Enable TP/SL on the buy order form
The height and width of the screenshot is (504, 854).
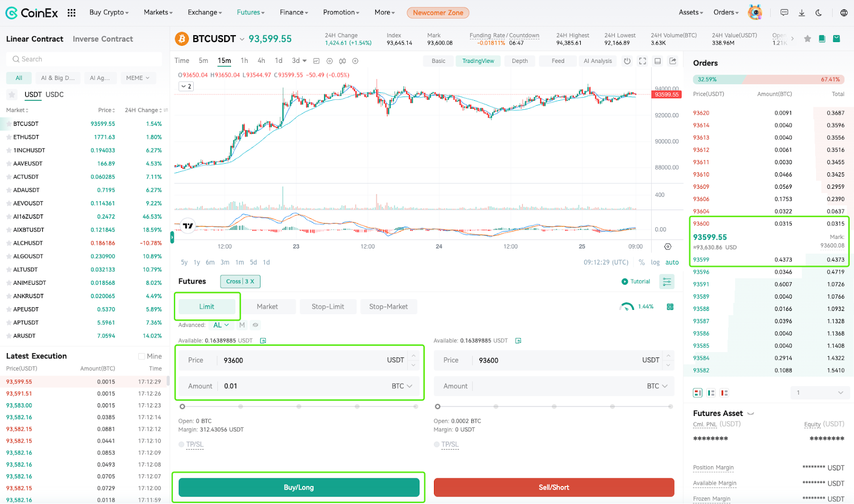[181, 444]
